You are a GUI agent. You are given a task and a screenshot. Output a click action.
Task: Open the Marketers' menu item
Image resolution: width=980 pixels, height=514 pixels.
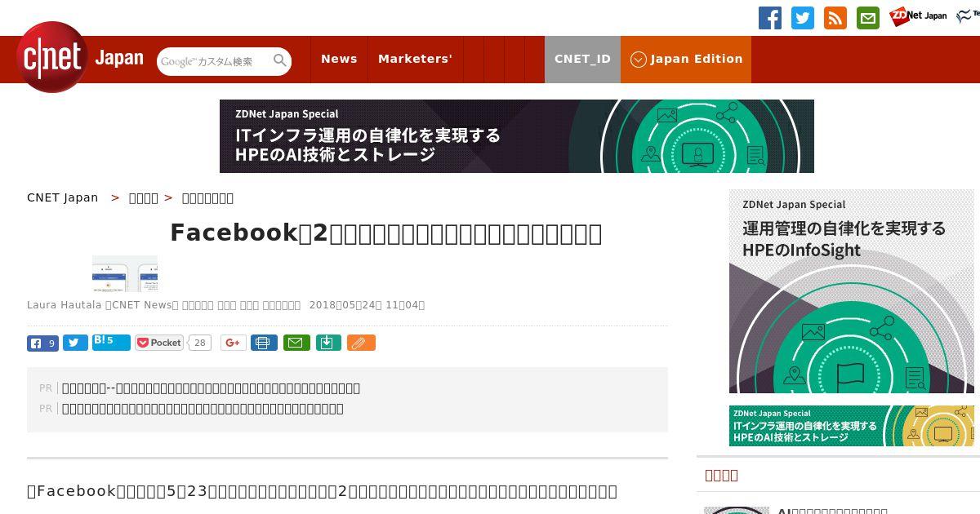(x=415, y=59)
